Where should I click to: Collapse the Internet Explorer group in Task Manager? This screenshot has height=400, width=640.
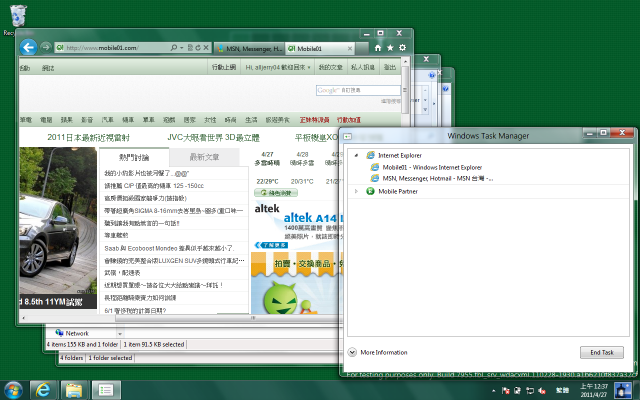356,156
